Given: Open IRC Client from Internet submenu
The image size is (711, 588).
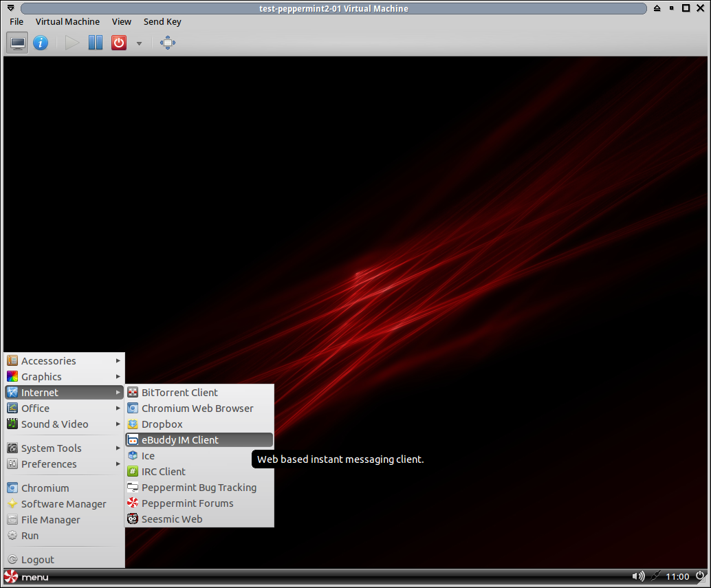Looking at the screenshot, I should point(199,472).
